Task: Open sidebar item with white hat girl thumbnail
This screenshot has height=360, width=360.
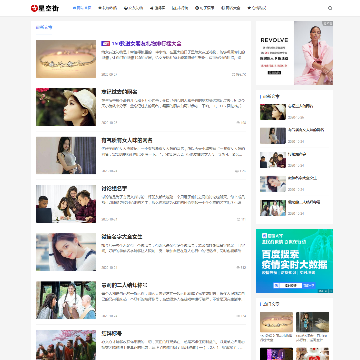Action: [273, 112]
